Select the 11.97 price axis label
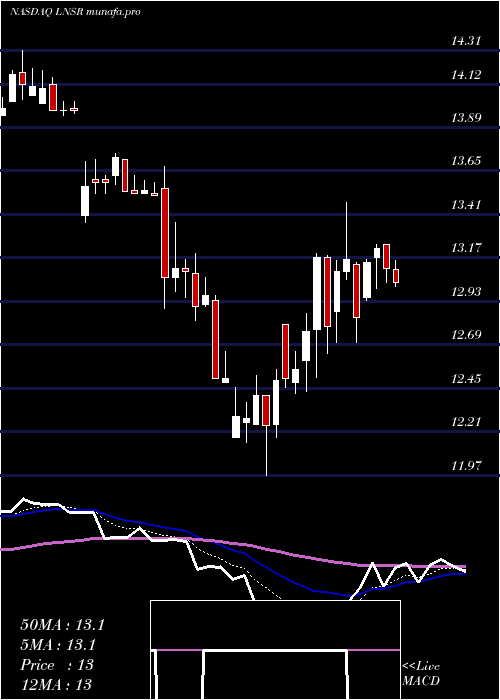Image resolution: width=500 pixels, height=700 pixels. click(x=466, y=466)
